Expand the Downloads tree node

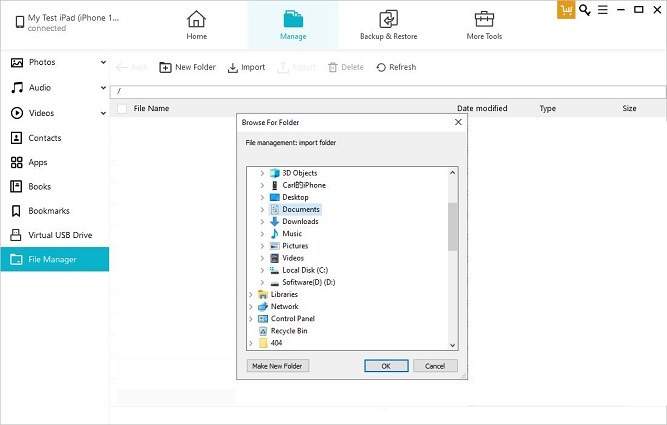pos(262,222)
